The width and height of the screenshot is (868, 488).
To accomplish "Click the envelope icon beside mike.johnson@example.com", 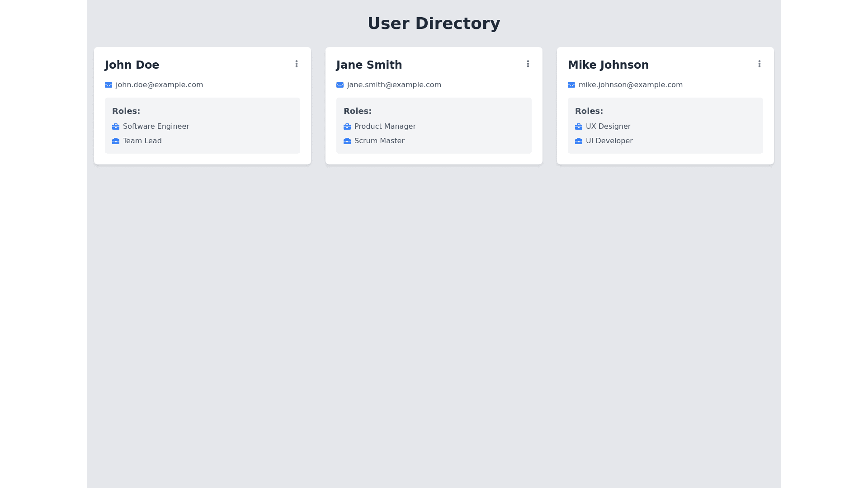I will click(x=571, y=85).
